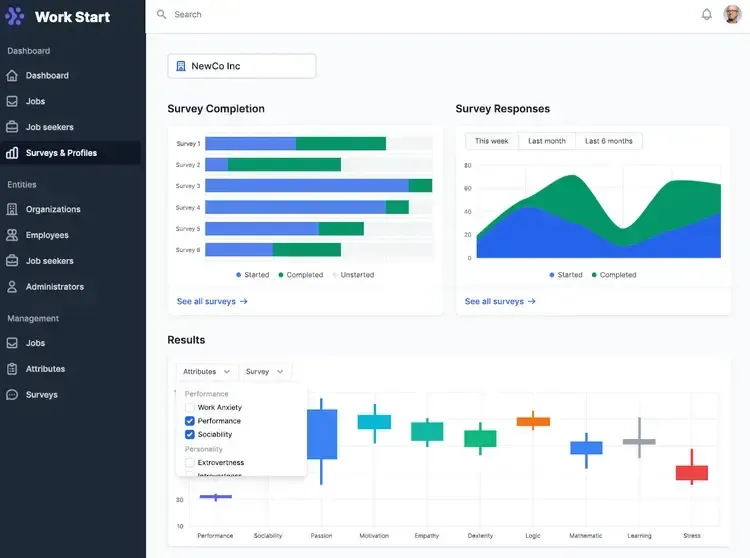Check the Work Anxiety checkbox
The image size is (750, 558).
(x=189, y=407)
